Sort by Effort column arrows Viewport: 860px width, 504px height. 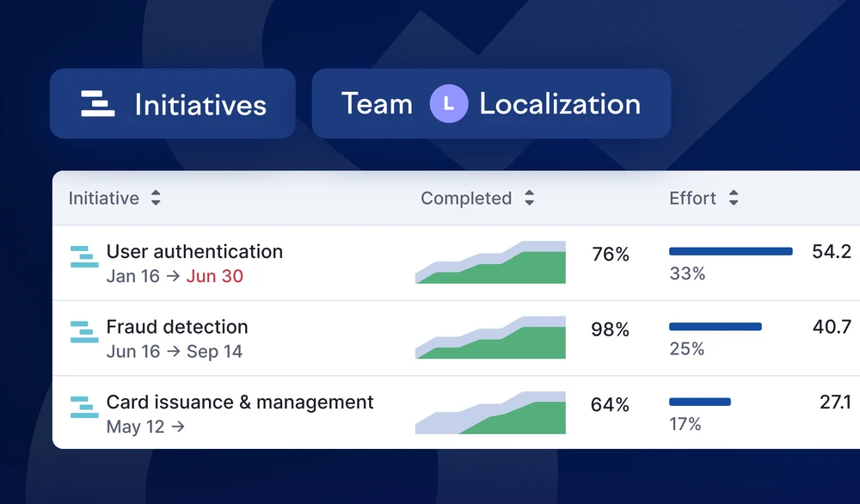point(734,198)
